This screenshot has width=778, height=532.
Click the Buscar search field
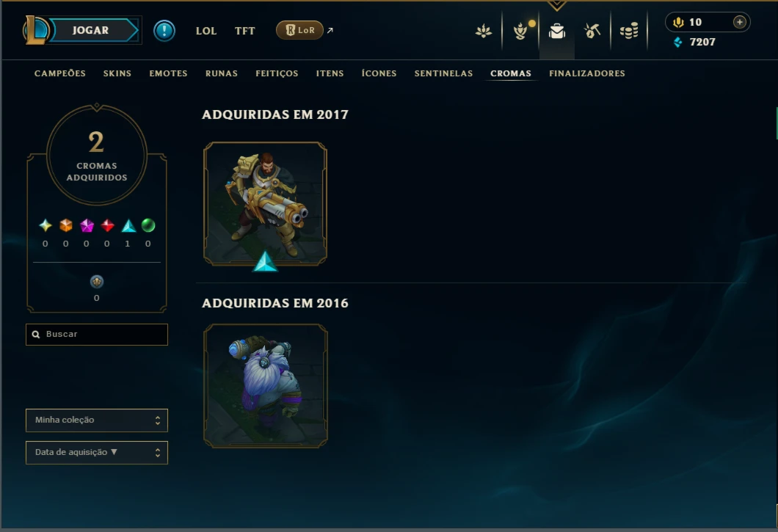click(x=97, y=335)
